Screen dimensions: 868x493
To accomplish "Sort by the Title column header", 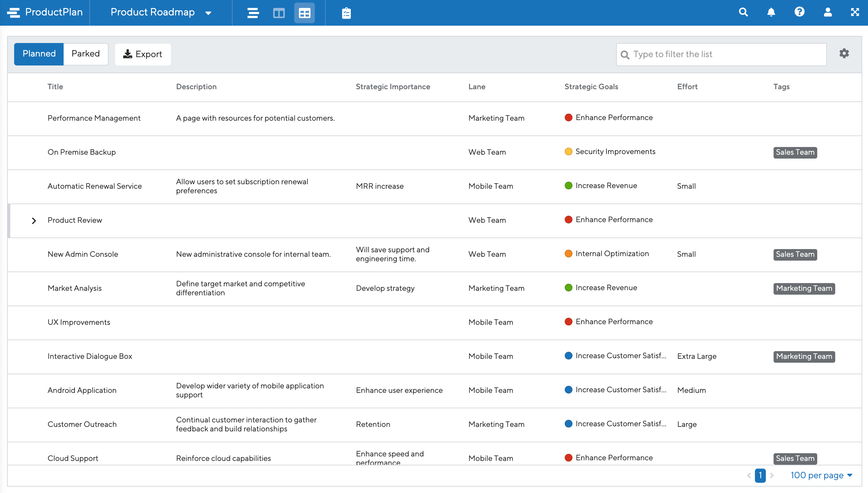I will (x=56, y=87).
